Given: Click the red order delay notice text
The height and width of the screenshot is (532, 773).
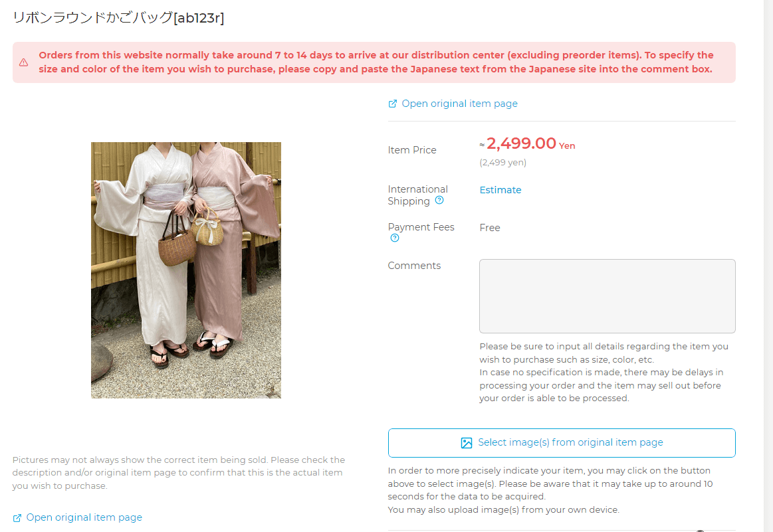Looking at the screenshot, I should pyautogui.click(x=376, y=62).
